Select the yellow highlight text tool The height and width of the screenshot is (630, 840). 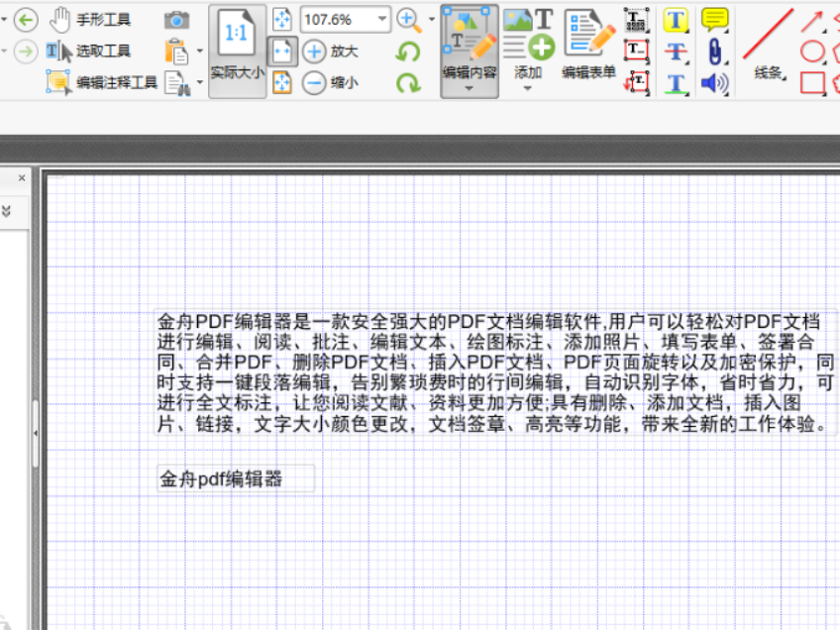click(x=676, y=21)
